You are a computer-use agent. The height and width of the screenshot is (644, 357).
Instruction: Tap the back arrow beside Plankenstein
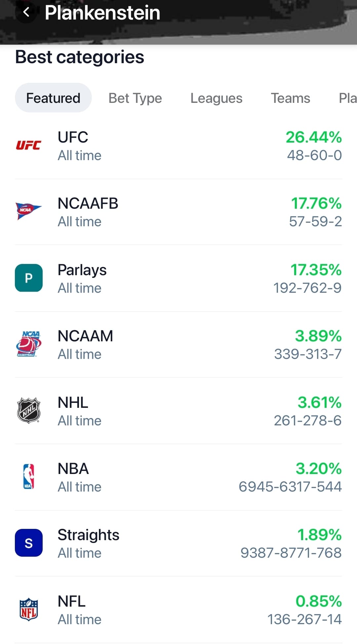pos(26,13)
